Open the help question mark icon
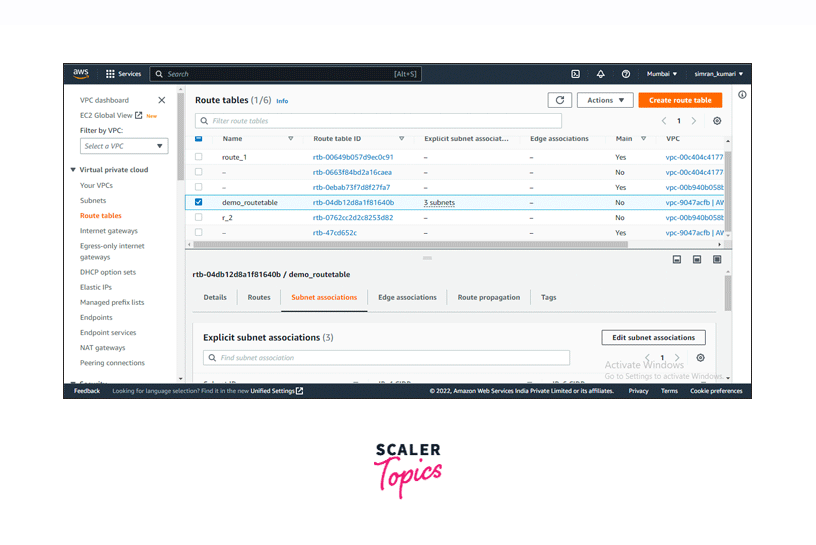816x545 pixels. click(x=626, y=74)
